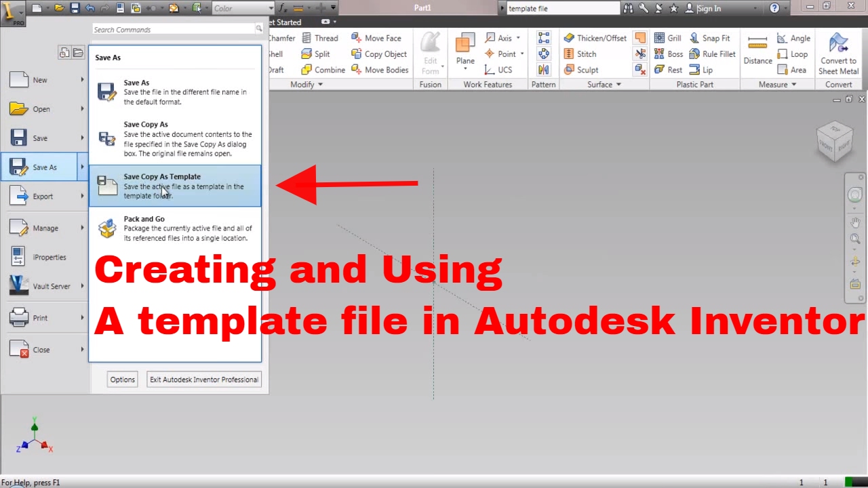Viewport: 868px width, 488px height.
Task: Open the Surface panel dropdown
Action: [617, 84]
